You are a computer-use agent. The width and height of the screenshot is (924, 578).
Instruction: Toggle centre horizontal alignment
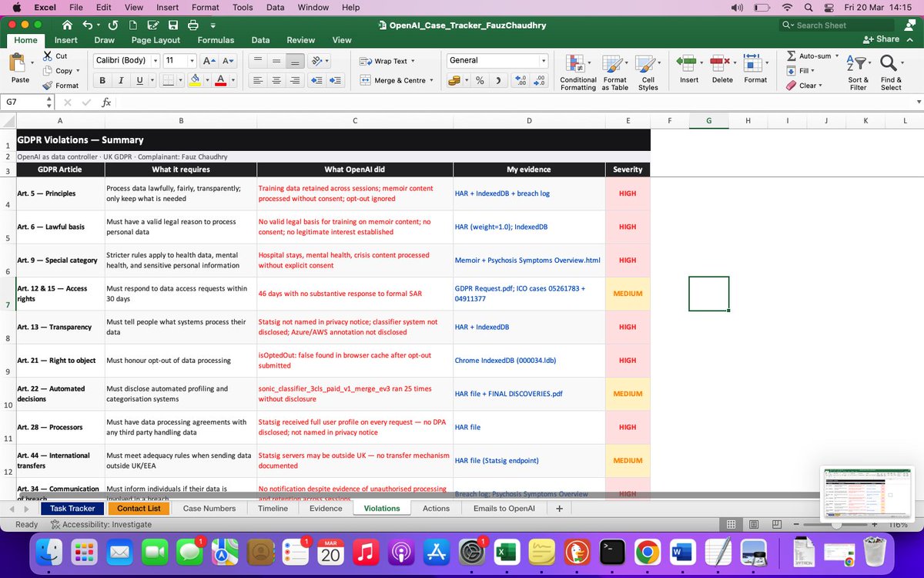pos(276,80)
